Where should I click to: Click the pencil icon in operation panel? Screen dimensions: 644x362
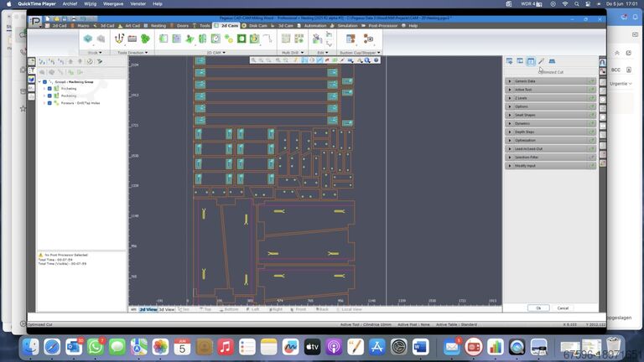tap(542, 61)
